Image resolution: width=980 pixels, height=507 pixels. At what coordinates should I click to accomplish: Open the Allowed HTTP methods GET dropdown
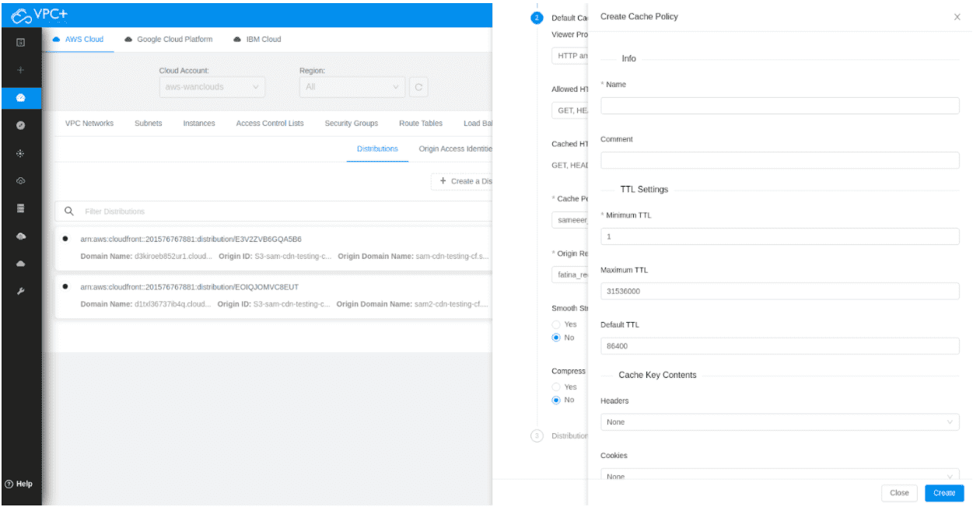570,110
